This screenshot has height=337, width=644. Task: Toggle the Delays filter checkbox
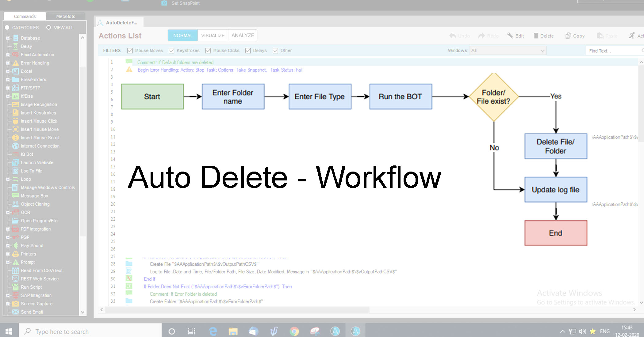[x=248, y=51]
